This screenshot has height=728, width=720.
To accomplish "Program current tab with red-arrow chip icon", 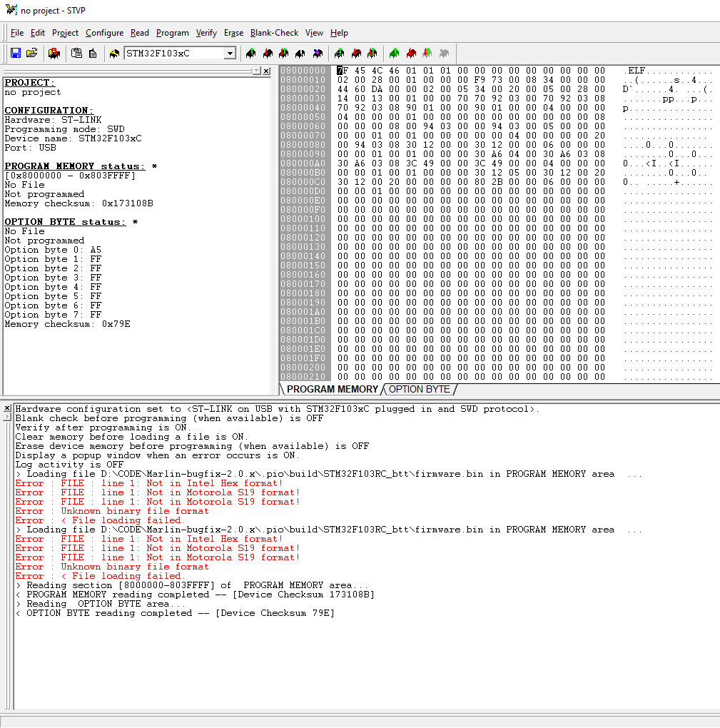I will tap(268, 54).
